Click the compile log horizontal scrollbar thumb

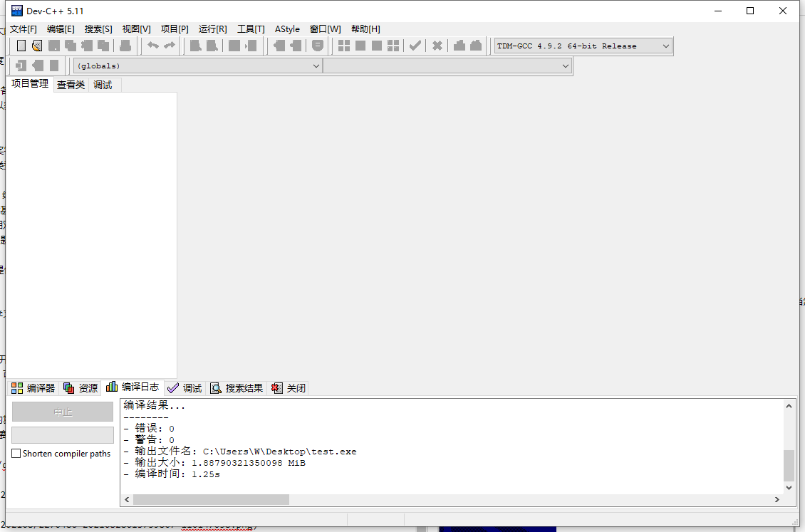(x=211, y=500)
